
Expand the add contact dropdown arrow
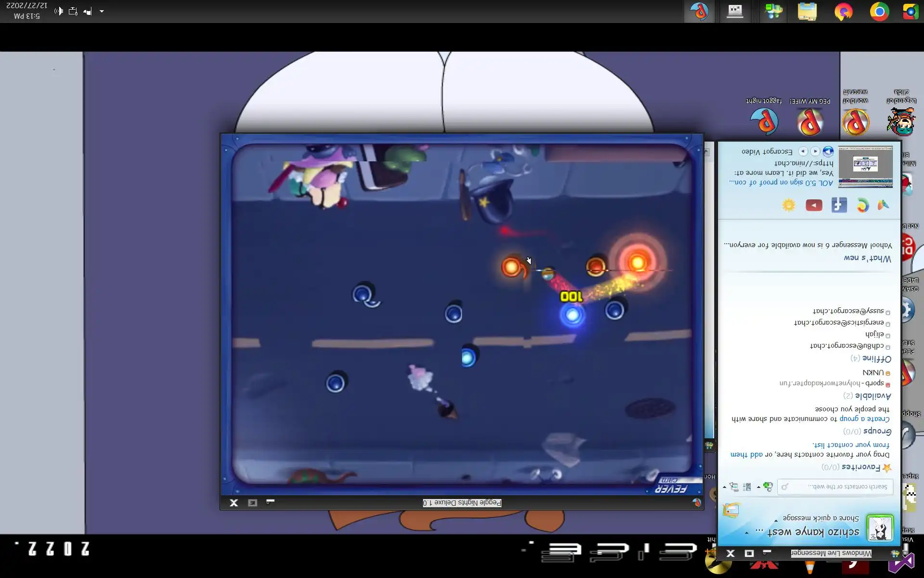pyautogui.click(x=758, y=487)
